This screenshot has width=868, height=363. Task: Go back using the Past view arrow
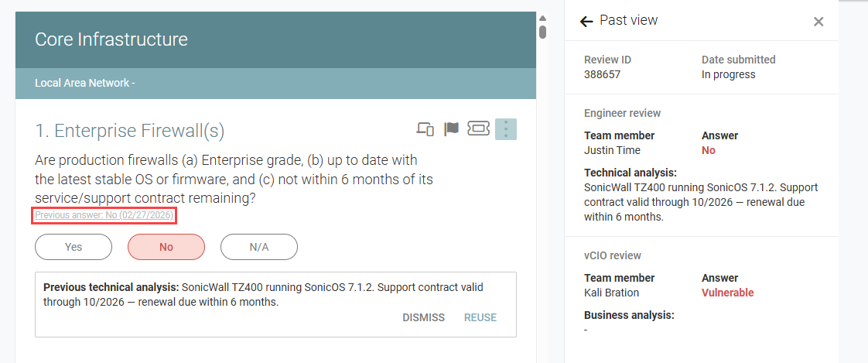(x=586, y=21)
